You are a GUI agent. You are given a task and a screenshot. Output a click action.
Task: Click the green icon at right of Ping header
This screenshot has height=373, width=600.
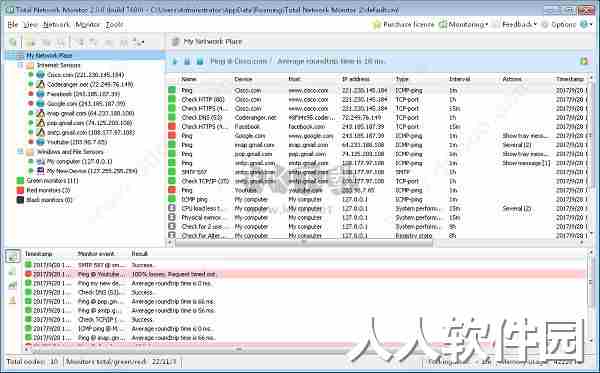[584, 61]
